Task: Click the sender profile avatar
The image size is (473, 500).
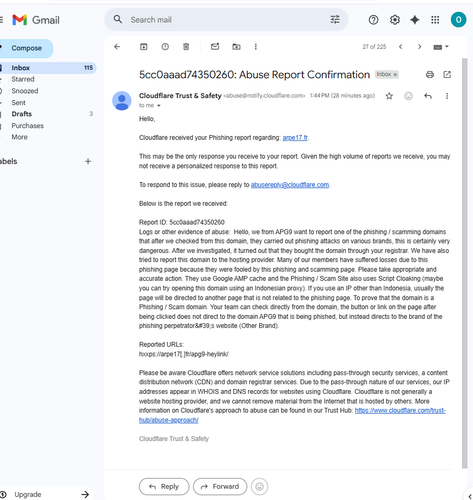Action: (x=122, y=101)
